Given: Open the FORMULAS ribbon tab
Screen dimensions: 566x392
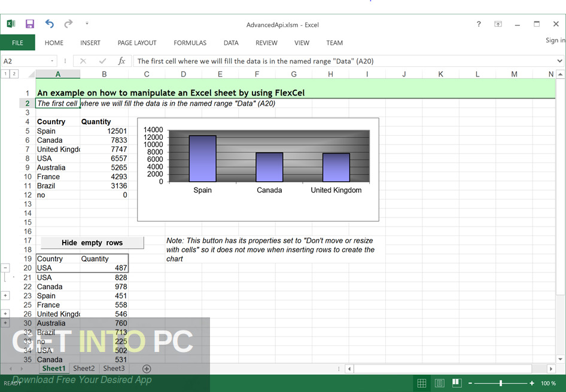Looking at the screenshot, I should point(190,42).
